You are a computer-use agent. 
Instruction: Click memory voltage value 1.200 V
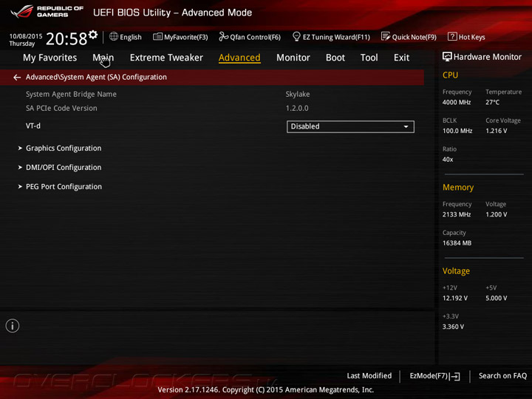(497, 214)
